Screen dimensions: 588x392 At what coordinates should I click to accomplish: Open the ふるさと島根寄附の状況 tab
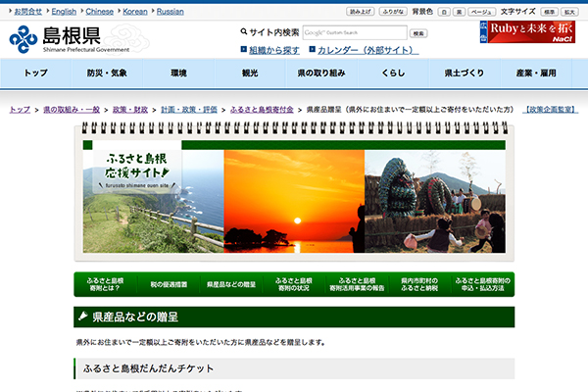point(294,284)
